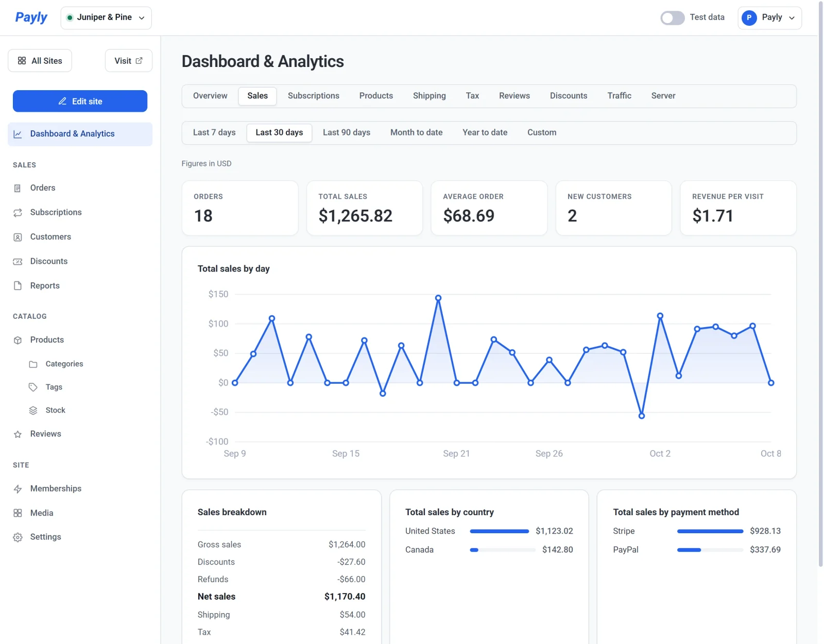Click the Total Sales $1,265.82 figure
Image resolution: width=824 pixels, height=644 pixels.
coord(355,216)
